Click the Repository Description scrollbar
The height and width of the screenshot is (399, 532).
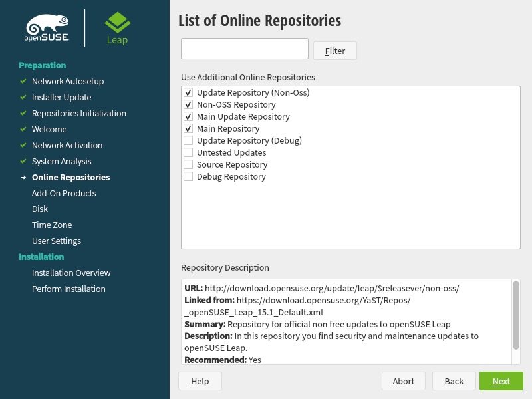click(516, 315)
